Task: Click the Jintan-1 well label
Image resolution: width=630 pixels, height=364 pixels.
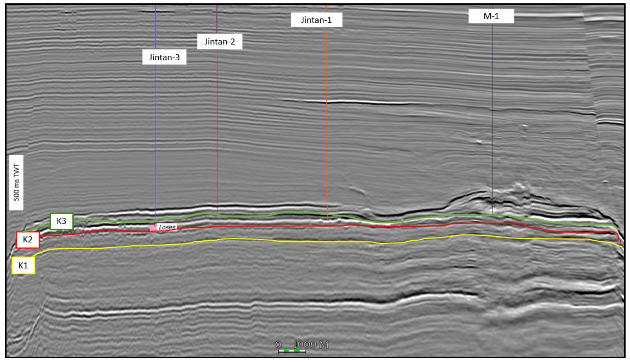Action: coord(316,20)
